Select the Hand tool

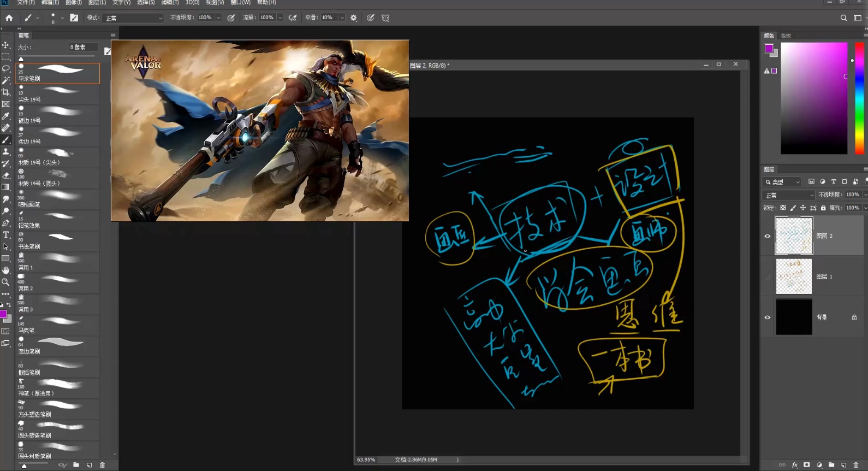click(5, 270)
